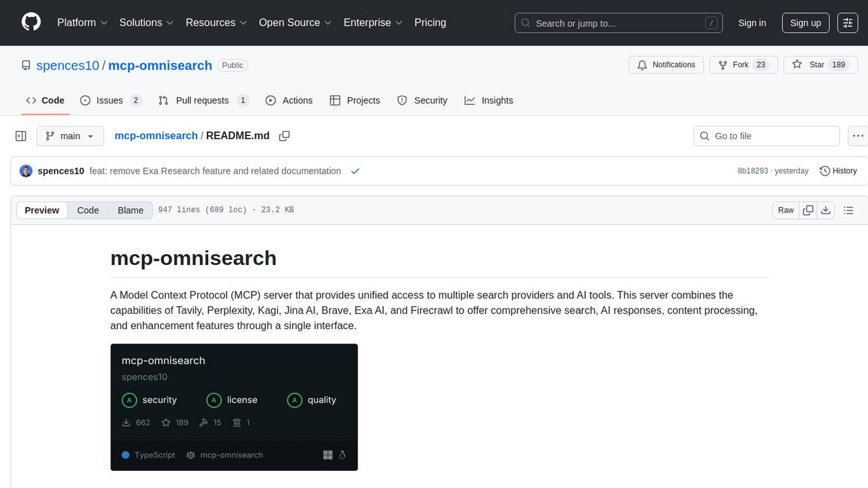Click the mcp-omnisearch badge card image
Viewport: 868px width, 488px height.
[234, 407]
